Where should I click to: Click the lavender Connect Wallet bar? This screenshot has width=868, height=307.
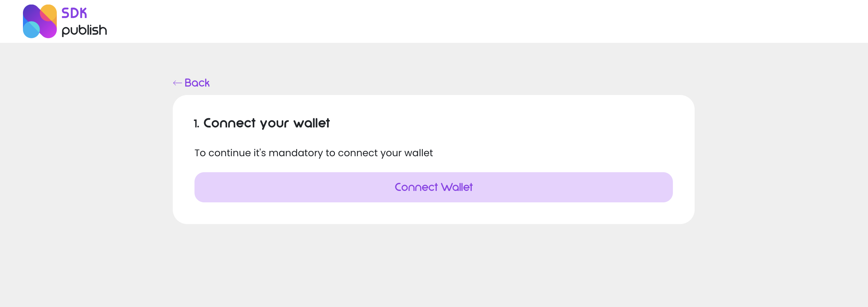click(x=433, y=187)
